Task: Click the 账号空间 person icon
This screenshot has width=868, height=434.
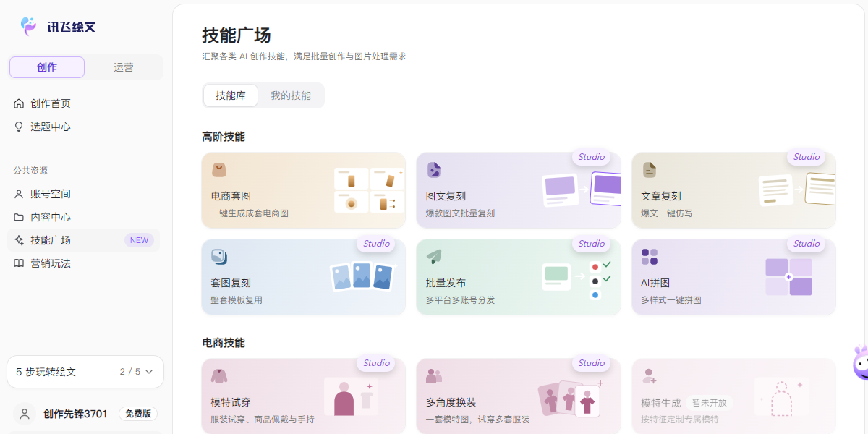Action: (19, 194)
